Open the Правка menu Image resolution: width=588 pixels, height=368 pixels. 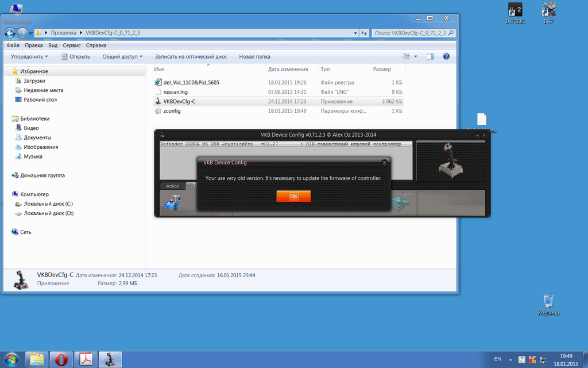[34, 45]
